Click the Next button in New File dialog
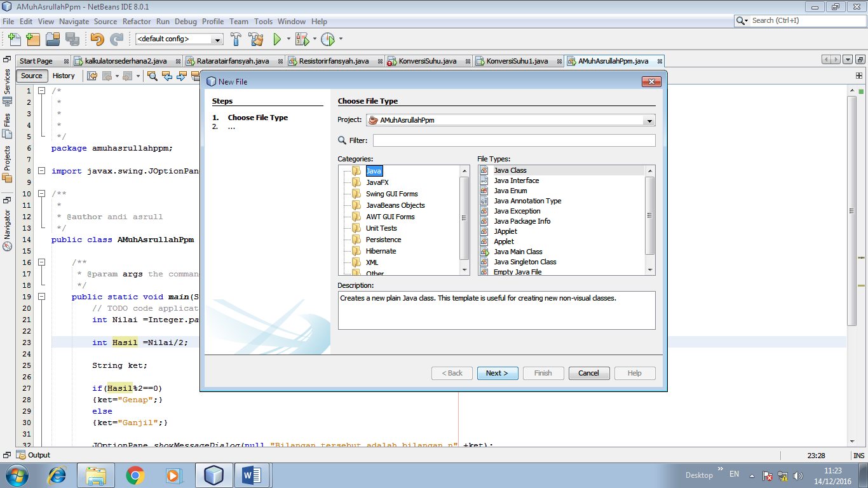 coord(498,373)
